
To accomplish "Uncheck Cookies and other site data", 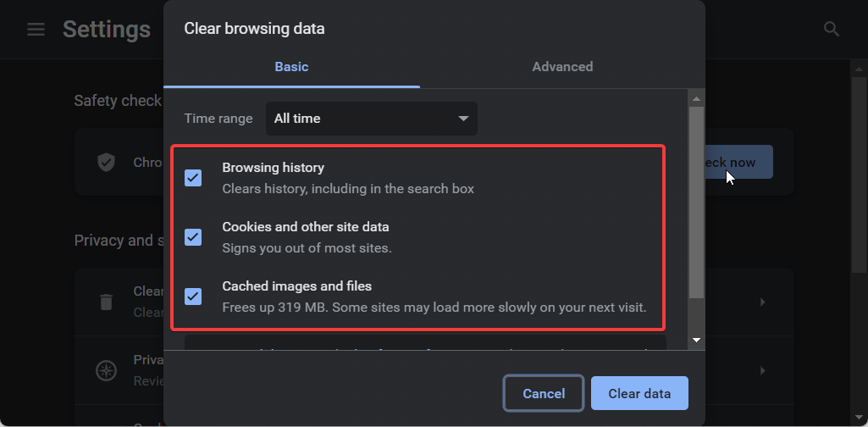I will pos(193,237).
